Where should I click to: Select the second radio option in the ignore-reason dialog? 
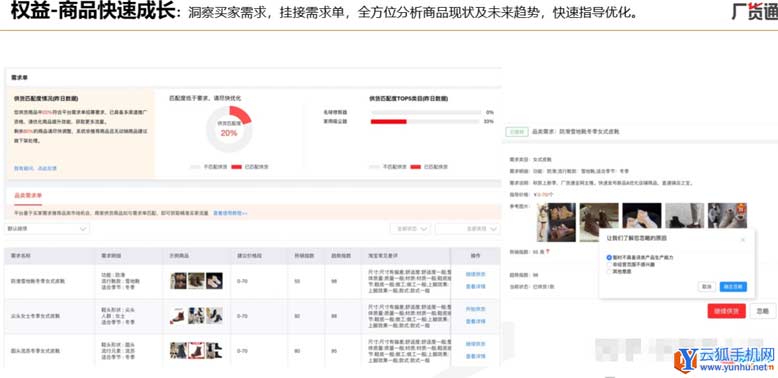point(609,265)
